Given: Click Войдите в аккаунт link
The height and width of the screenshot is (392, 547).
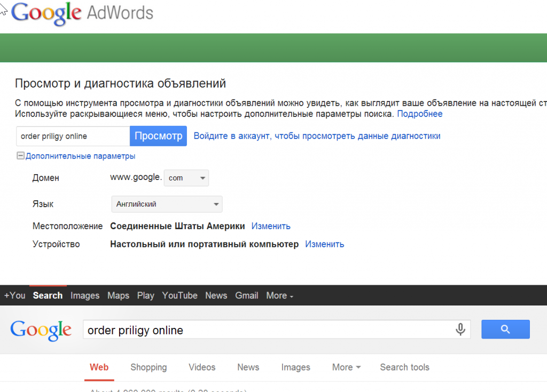Looking at the screenshot, I should pos(317,136).
